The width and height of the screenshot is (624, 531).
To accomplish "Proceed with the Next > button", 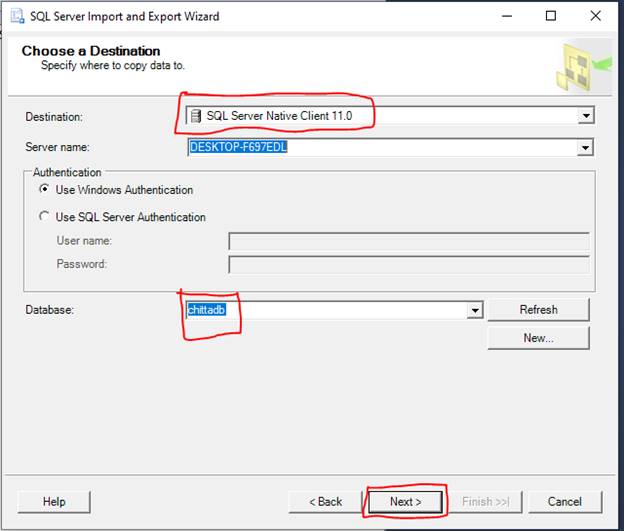I will click(405, 502).
